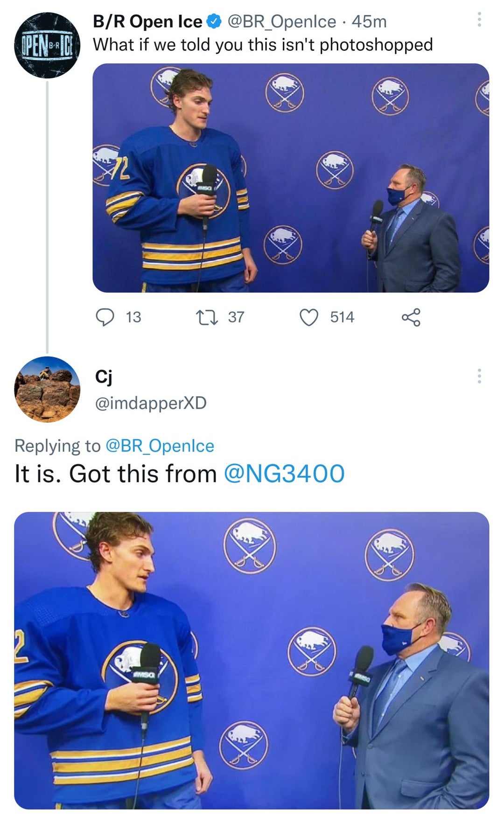
Task: Retweet the B/R Open Ice post
Action: pyautogui.click(x=206, y=317)
